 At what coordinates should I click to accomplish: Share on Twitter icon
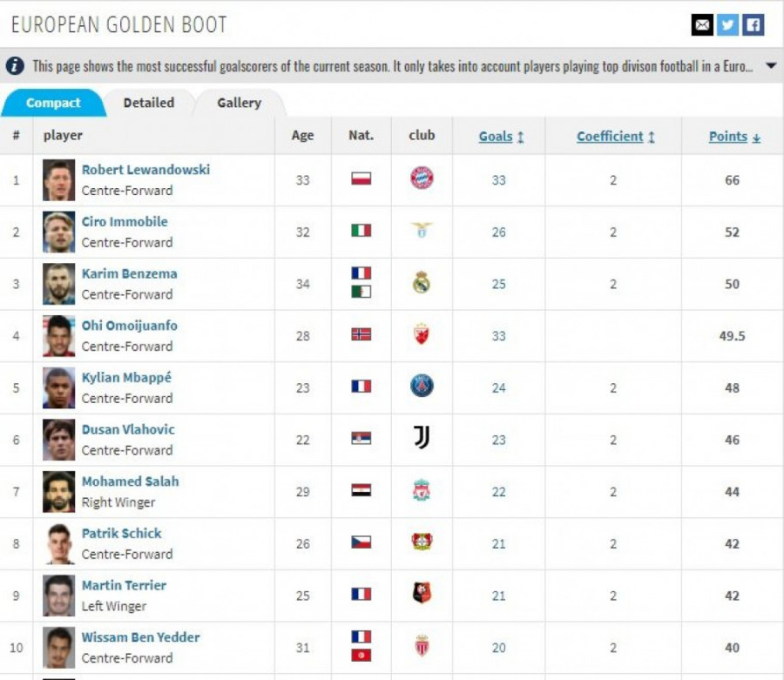(727, 25)
